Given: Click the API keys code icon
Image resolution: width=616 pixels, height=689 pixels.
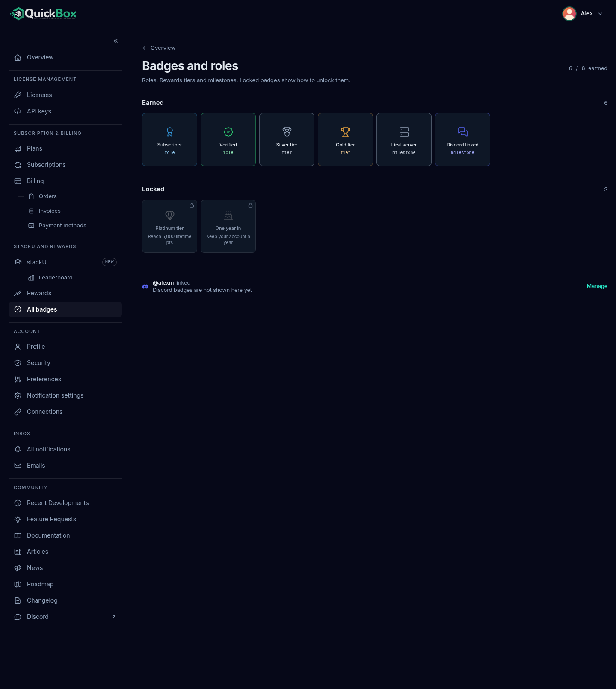Looking at the screenshot, I should tap(18, 111).
